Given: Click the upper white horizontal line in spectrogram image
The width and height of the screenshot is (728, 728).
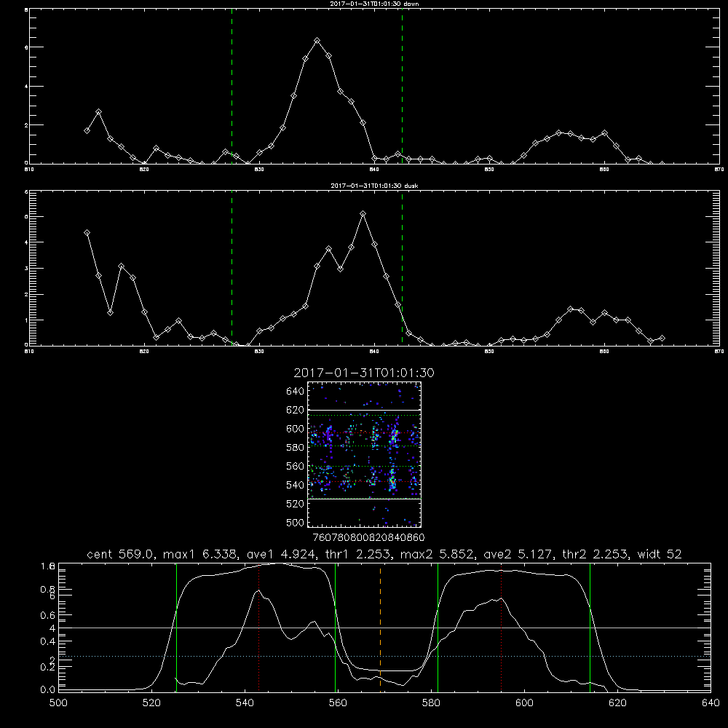Looking at the screenshot, I should coord(364,411).
